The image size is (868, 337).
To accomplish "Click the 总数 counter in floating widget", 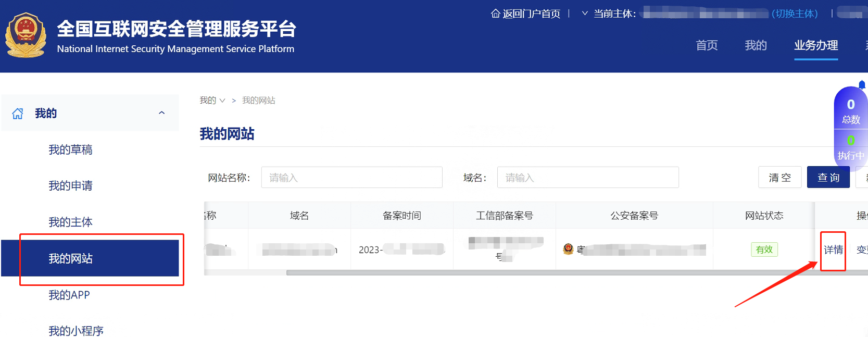I will 851,112.
